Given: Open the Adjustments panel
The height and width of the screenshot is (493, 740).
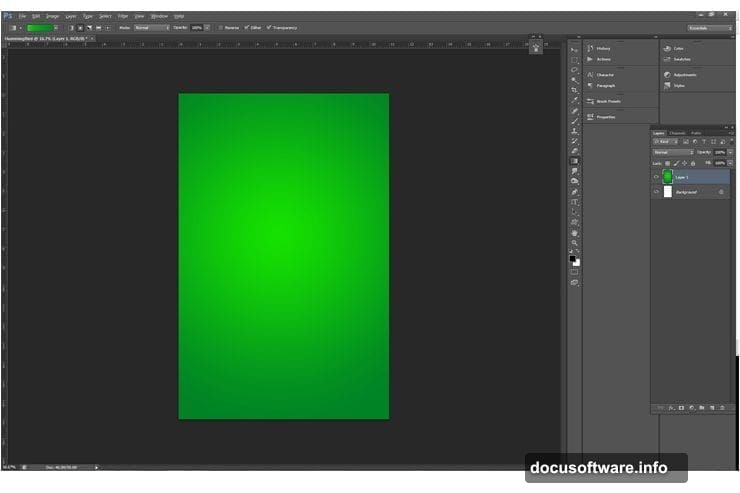Looking at the screenshot, I should coord(684,75).
